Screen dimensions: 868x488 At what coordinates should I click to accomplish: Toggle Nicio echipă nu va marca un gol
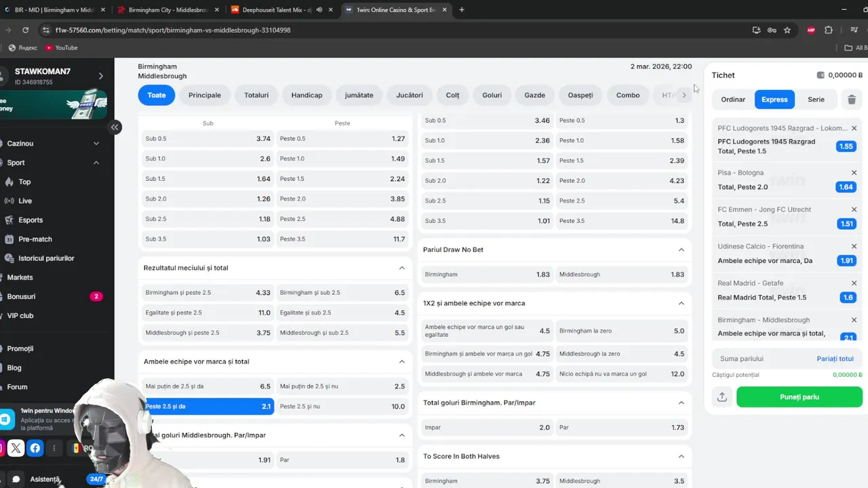pos(621,373)
